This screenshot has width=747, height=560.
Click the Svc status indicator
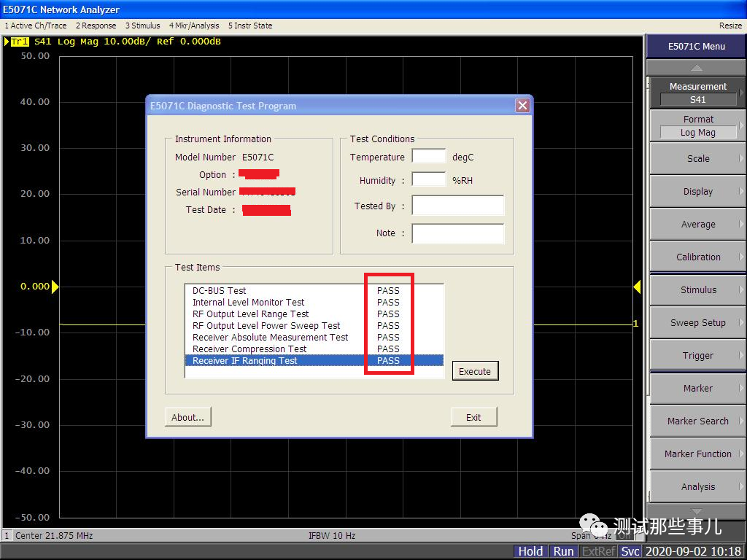630,551
